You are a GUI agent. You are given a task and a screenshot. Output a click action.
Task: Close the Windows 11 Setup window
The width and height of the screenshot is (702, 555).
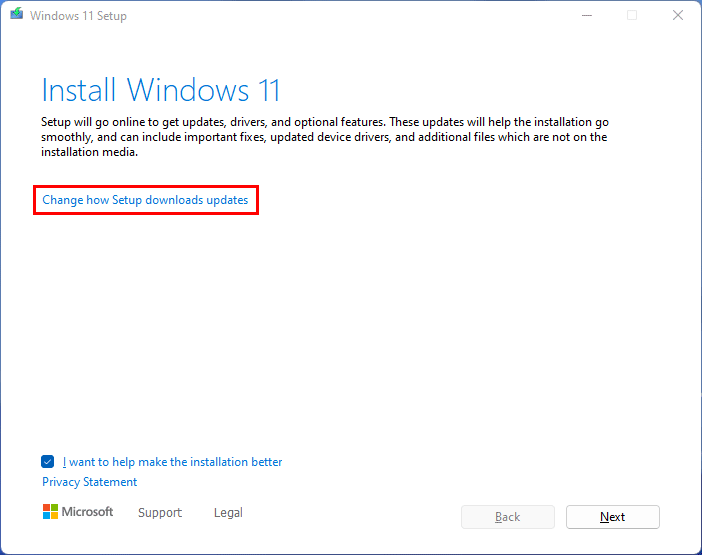(678, 16)
